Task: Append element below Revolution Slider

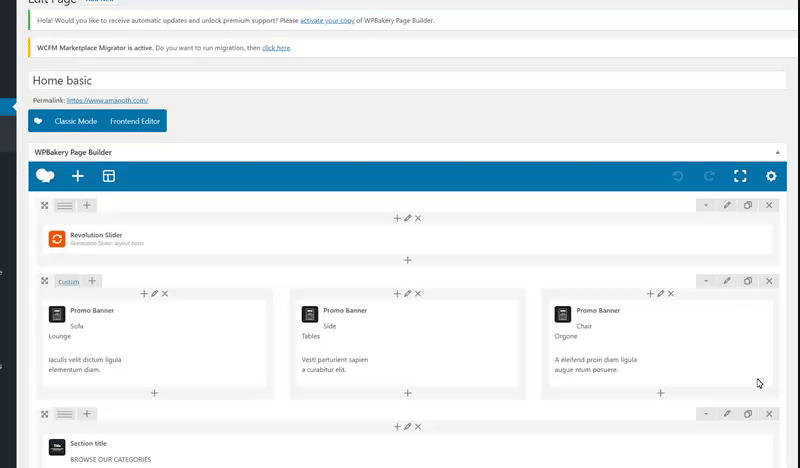Action: pyautogui.click(x=408, y=260)
